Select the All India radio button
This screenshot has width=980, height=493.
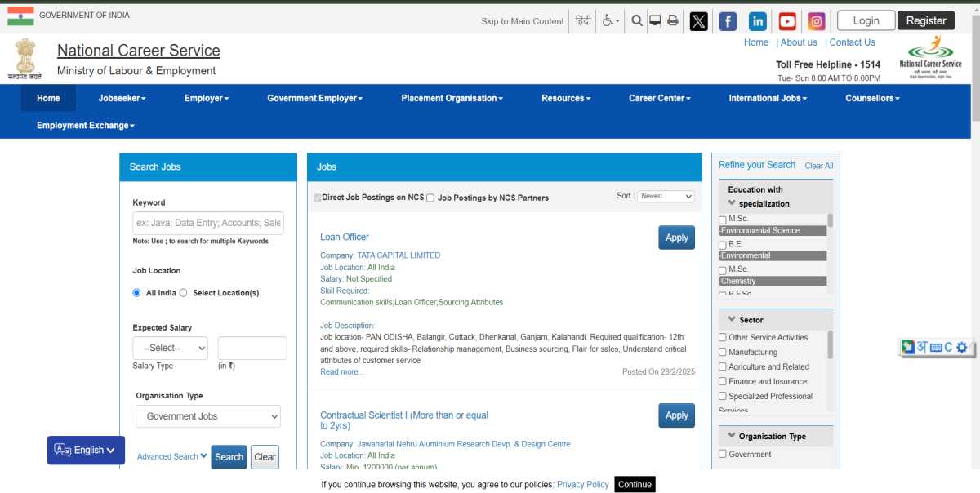point(136,292)
